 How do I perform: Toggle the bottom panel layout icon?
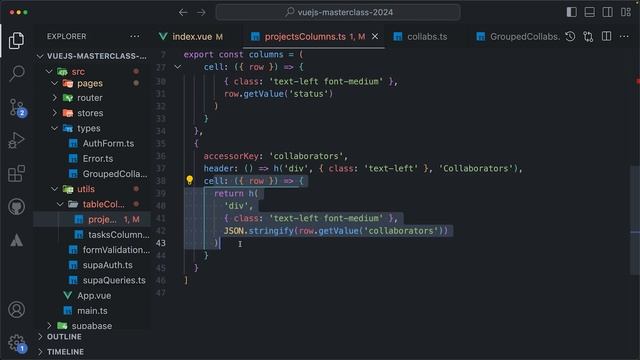[x=589, y=12]
